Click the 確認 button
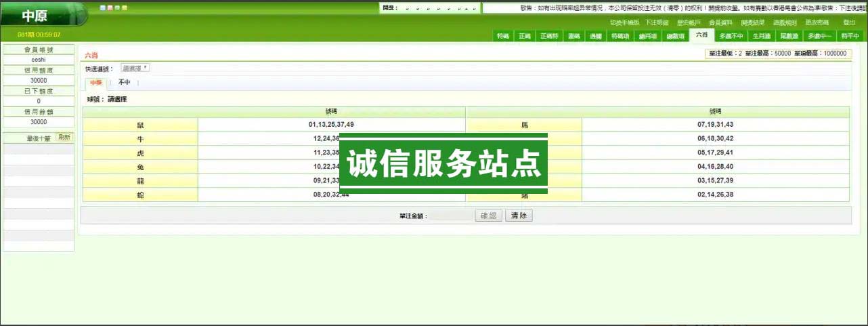The width and height of the screenshot is (868, 326). (x=488, y=216)
